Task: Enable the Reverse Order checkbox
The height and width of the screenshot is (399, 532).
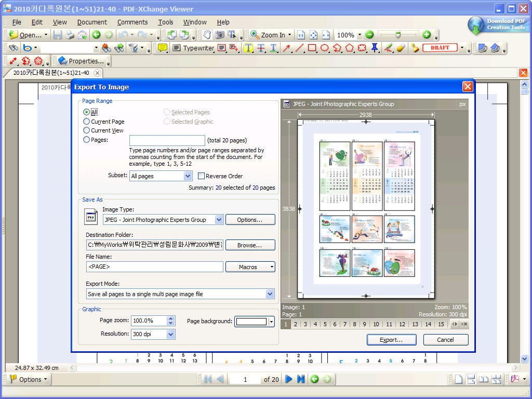Action: pos(202,176)
